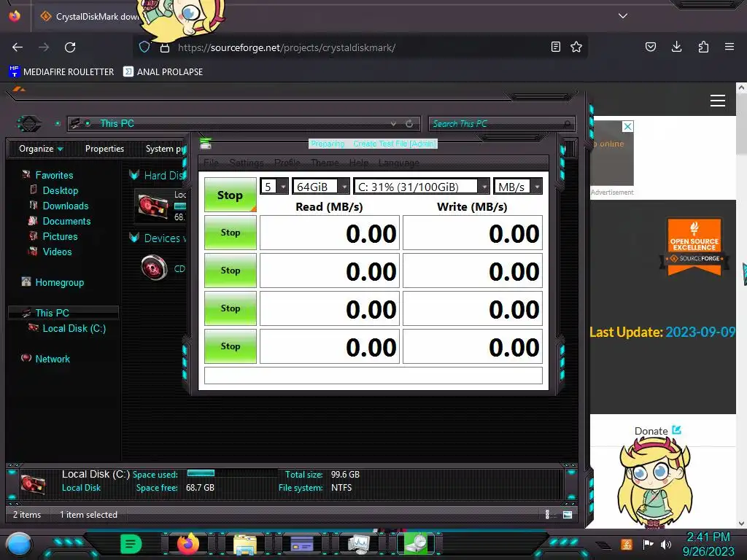Open File Explorer from taskbar
This screenshot has width=747, height=560.
[x=245, y=544]
